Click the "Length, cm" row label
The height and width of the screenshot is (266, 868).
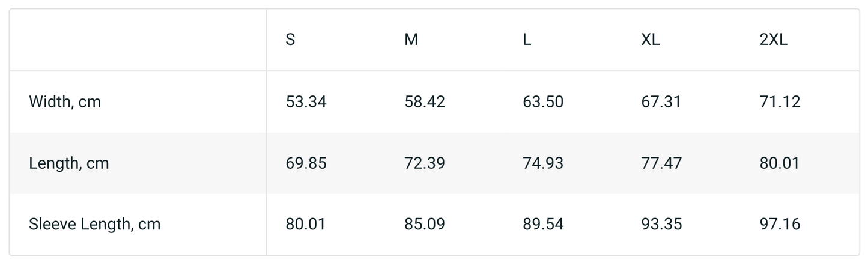[x=69, y=163]
